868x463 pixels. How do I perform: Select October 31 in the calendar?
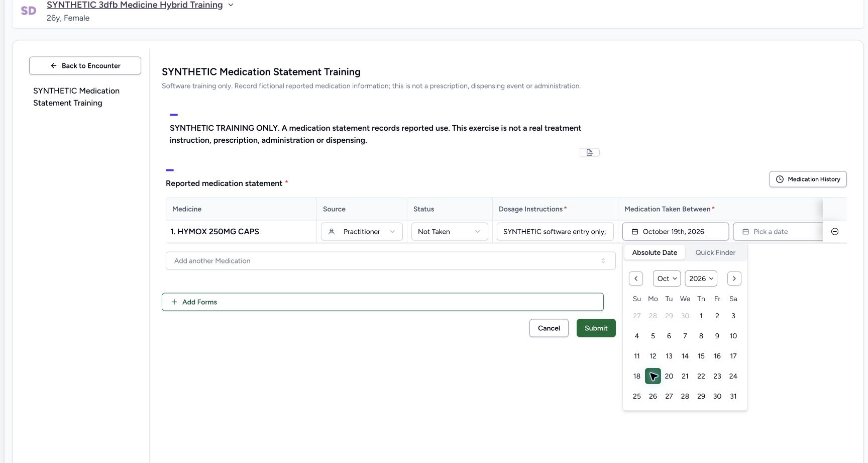tap(733, 396)
